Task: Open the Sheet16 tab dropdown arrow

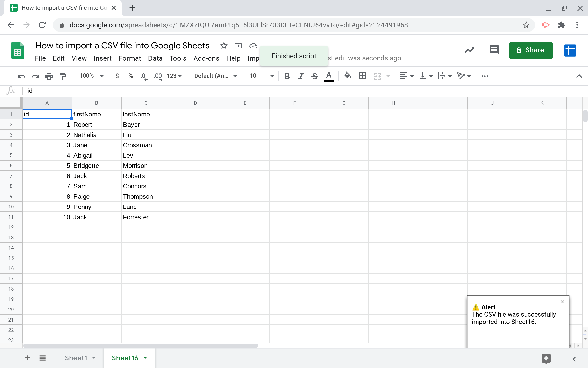Action: [x=145, y=358]
